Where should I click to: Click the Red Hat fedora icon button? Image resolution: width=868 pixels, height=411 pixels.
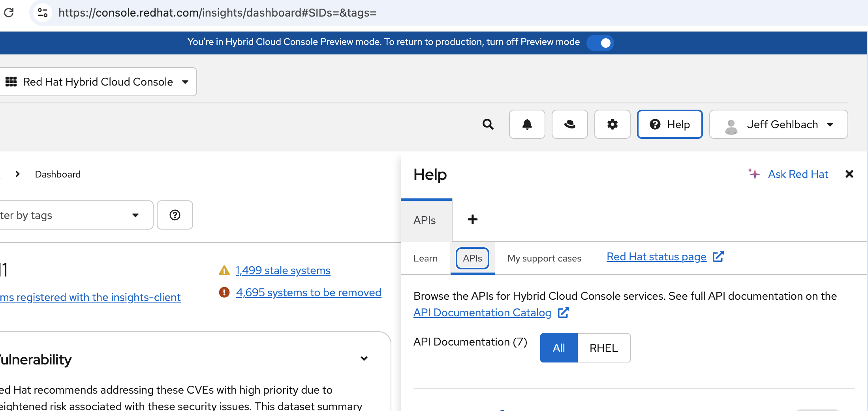570,124
